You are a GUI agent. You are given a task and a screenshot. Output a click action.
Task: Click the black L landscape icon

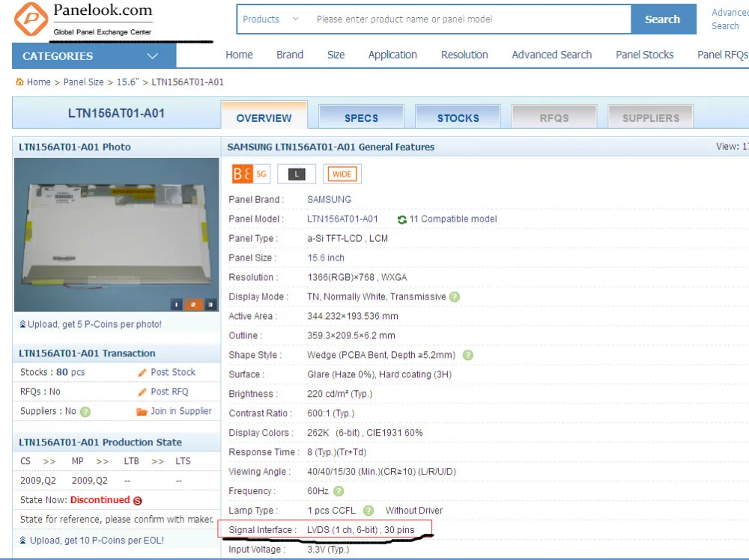tap(296, 174)
